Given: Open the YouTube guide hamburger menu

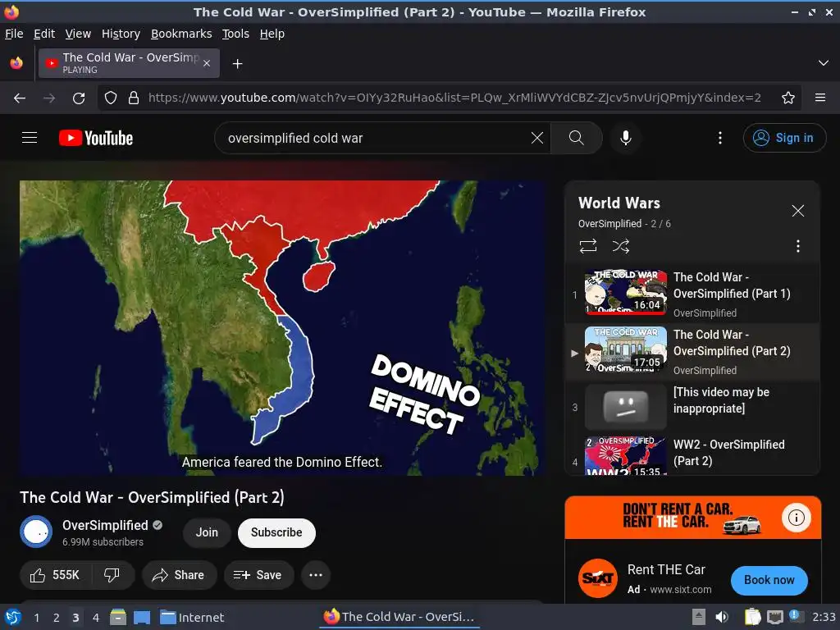Looking at the screenshot, I should [30, 138].
